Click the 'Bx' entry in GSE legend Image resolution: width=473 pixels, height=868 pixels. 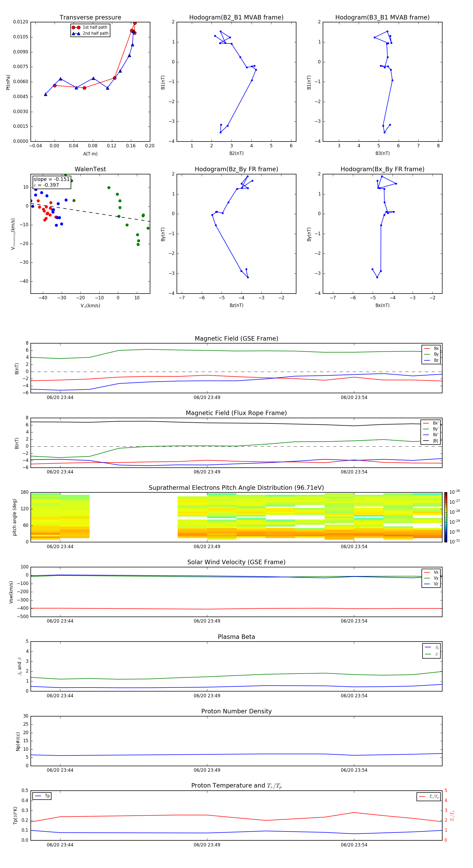(x=431, y=349)
